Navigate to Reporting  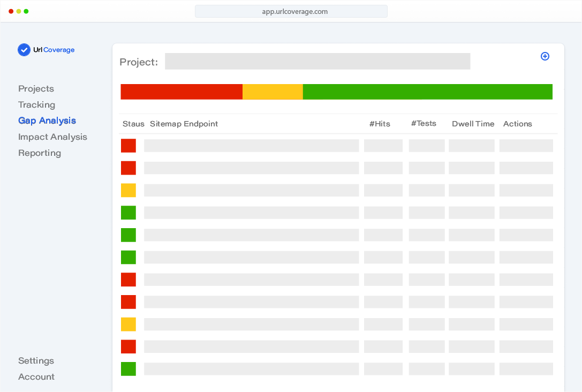[40, 153]
